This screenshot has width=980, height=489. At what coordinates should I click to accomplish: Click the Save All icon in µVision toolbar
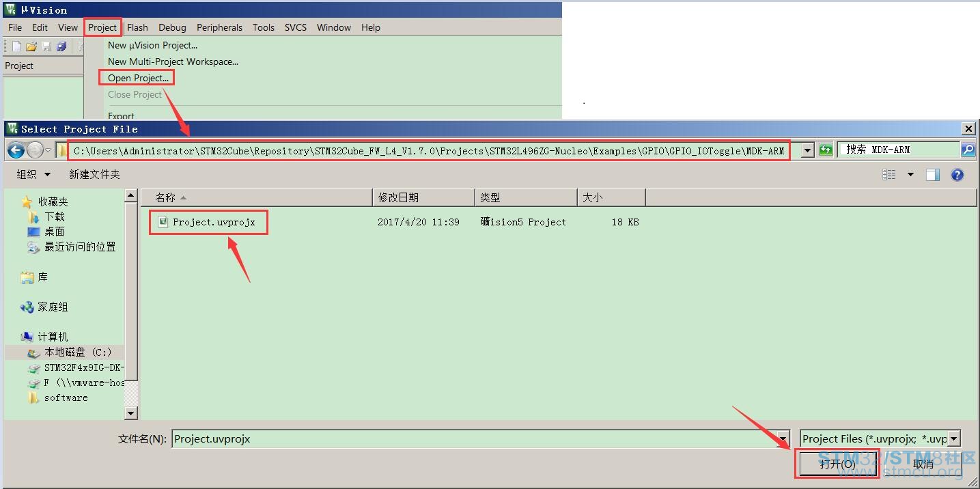point(61,46)
